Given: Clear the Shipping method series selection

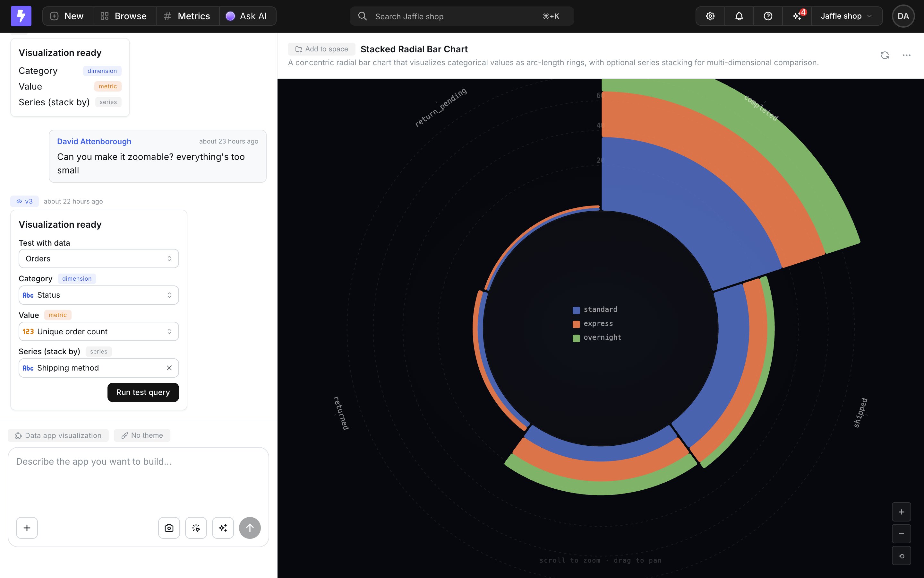Looking at the screenshot, I should (x=169, y=368).
